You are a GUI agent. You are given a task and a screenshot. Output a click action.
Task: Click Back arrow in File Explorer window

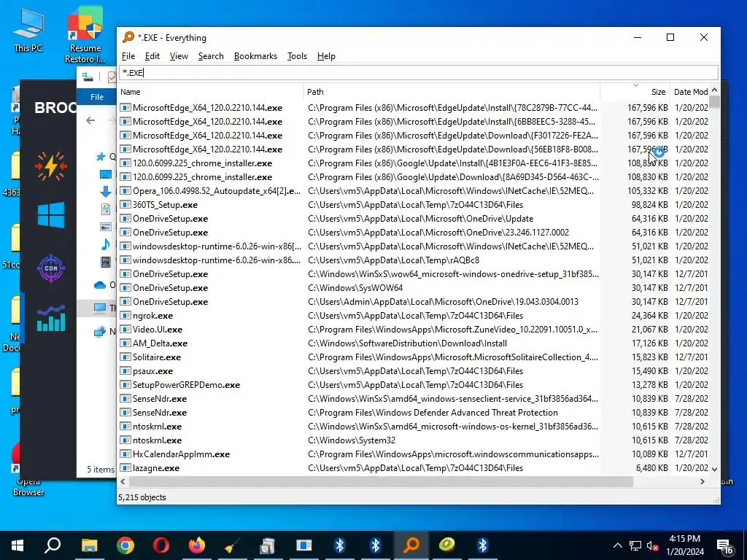coord(90,120)
